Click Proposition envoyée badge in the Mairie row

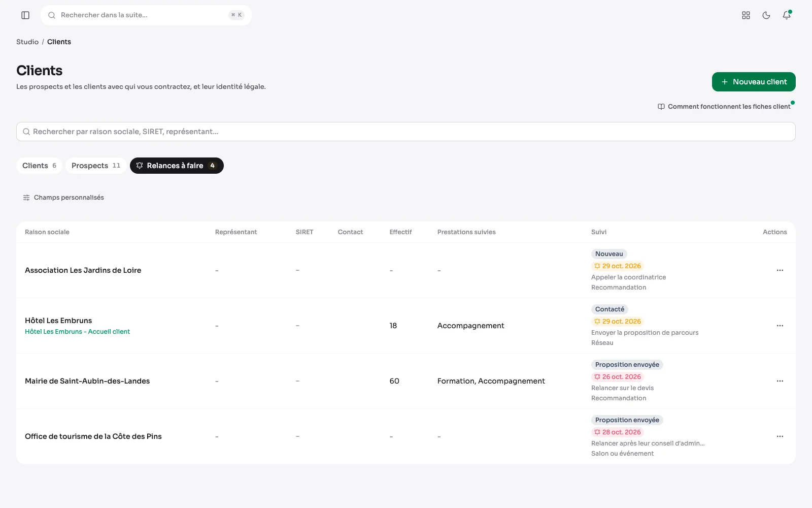click(x=627, y=365)
